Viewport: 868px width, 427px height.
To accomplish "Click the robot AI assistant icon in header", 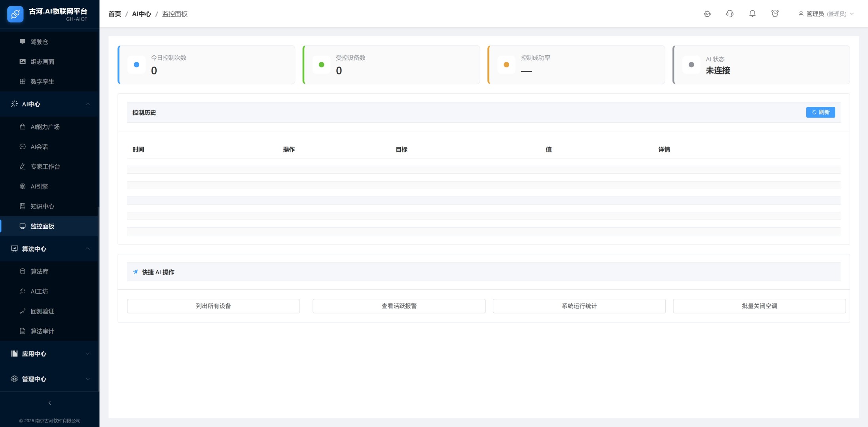I will [707, 14].
